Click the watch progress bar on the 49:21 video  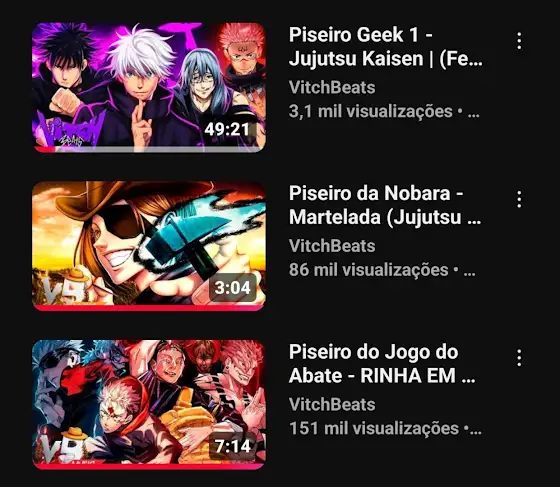(149, 150)
